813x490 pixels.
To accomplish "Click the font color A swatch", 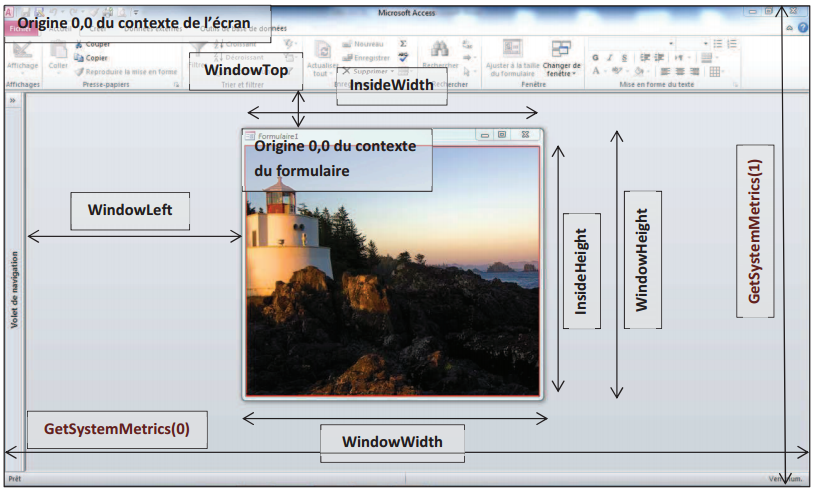I will pos(596,72).
